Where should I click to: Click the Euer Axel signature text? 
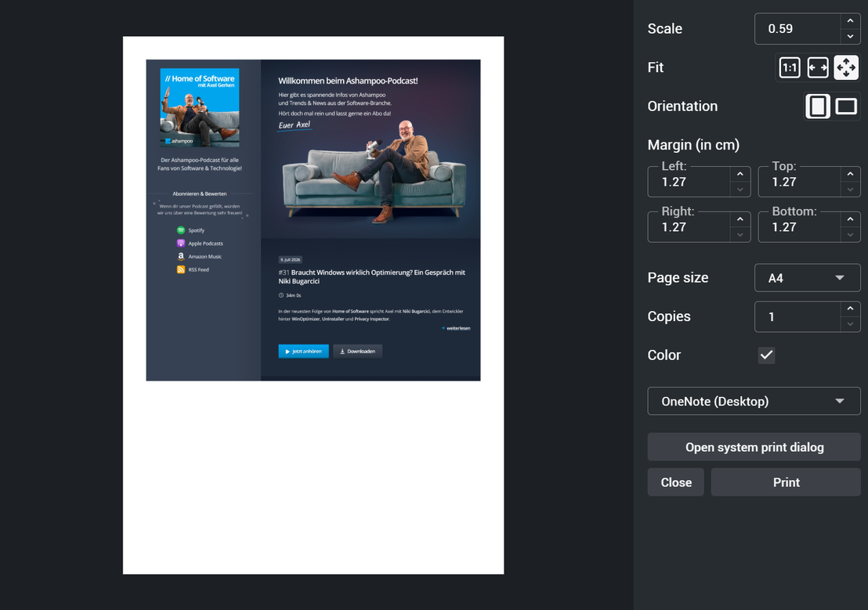(x=295, y=125)
